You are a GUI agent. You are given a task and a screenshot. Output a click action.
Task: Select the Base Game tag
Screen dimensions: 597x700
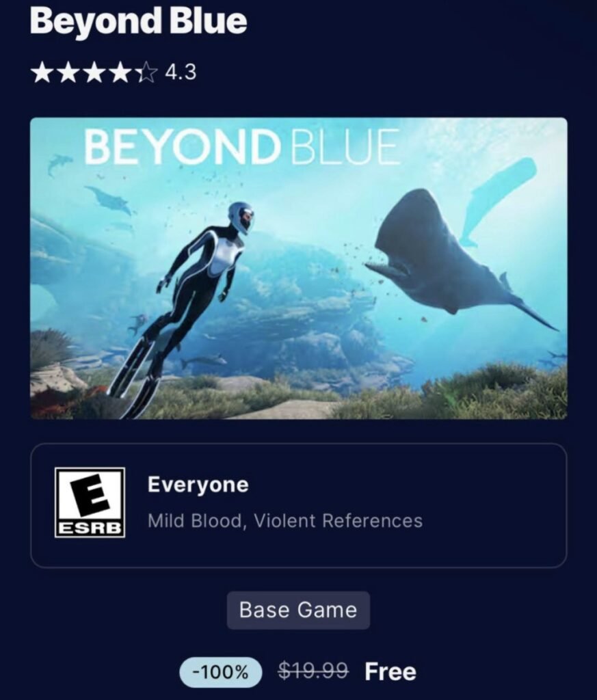click(x=298, y=610)
